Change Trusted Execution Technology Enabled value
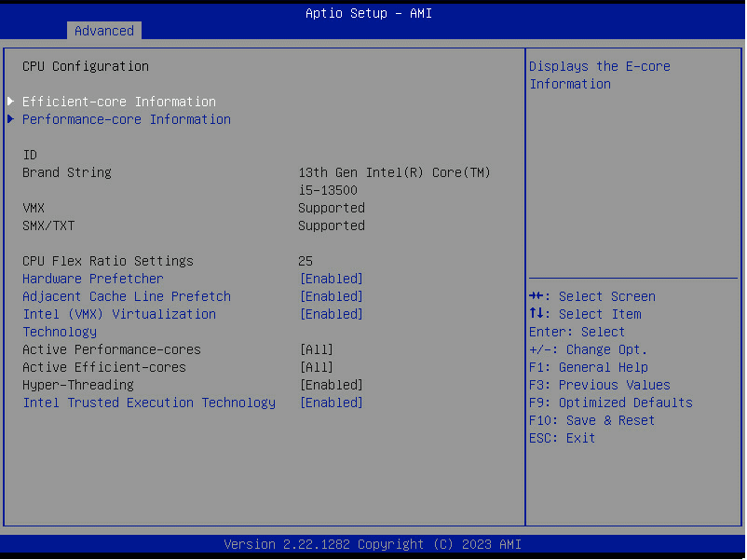Image resolution: width=747 pixels, height=560 pixels. [331, 403]
